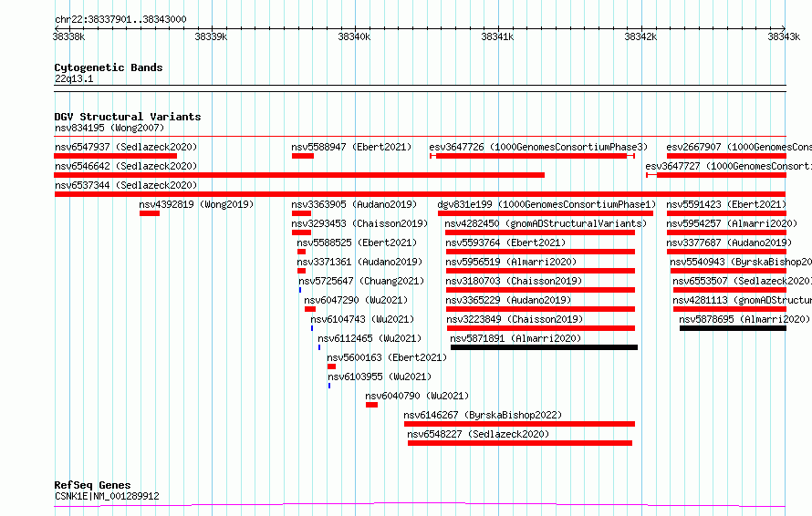The width and height of the screenshot is (812, 516).
Task: Click the red bar below nsv4392819
Action: pos(150,213)
